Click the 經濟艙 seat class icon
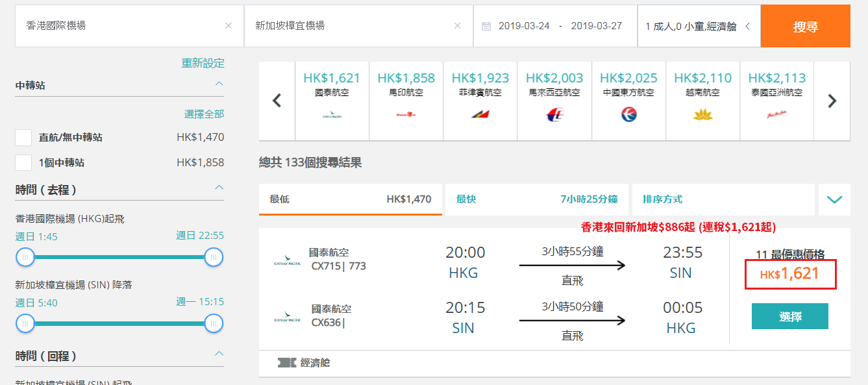868x385 pixels. 287,363
